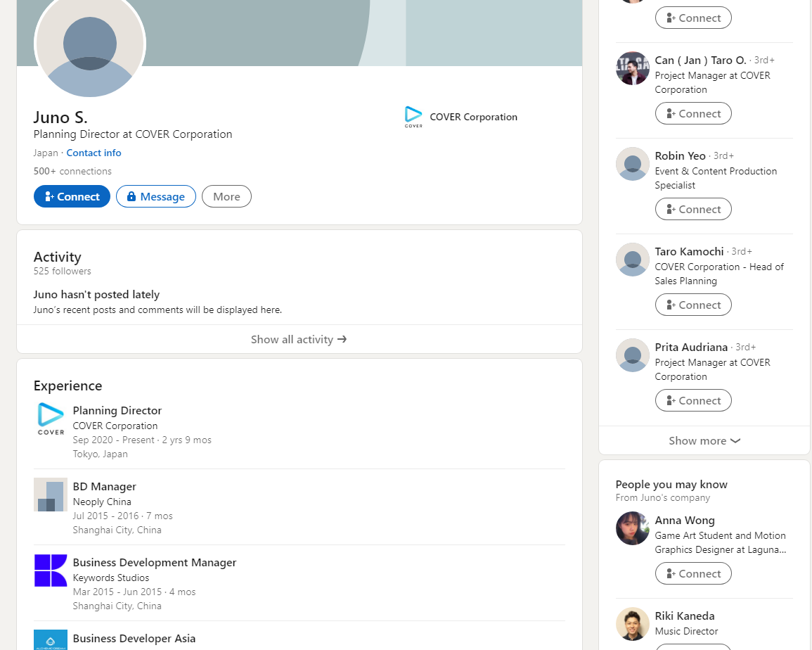Connect with Juno S.

pos(72,196)
